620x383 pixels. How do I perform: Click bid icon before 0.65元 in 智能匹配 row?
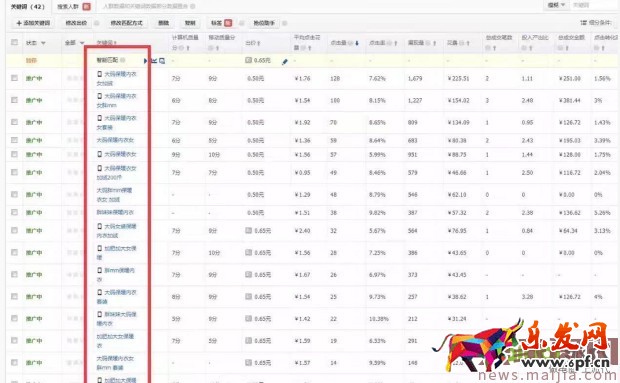pyautogui.click(x=248, y=60)
